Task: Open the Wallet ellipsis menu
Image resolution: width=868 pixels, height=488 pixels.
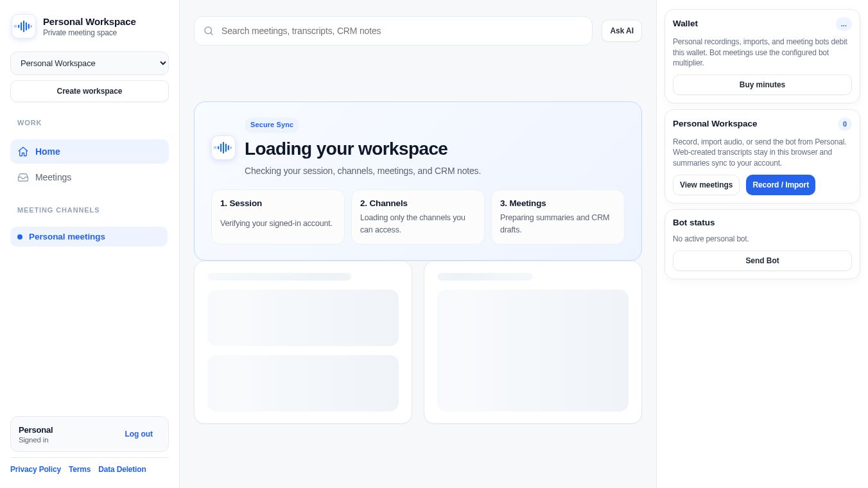Action: tap(844, 24)
